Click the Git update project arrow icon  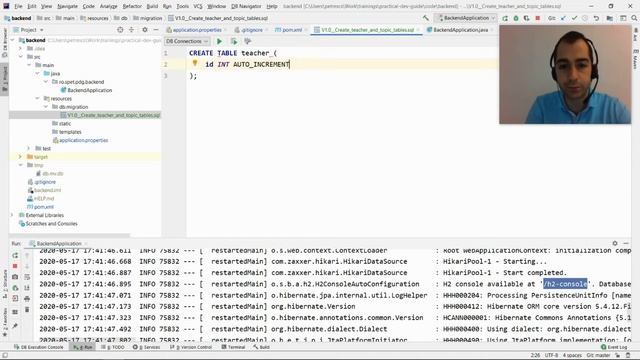[x=563, y=18]
